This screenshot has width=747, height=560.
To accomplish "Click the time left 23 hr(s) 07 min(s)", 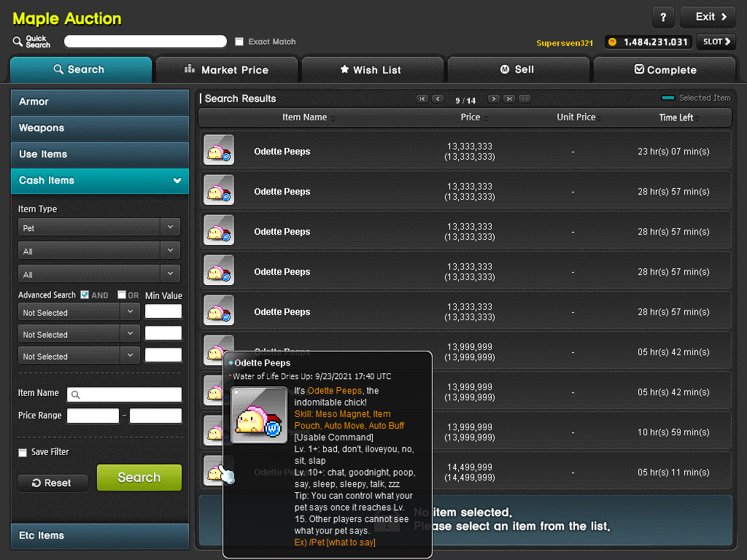I will tap(673, 152).
